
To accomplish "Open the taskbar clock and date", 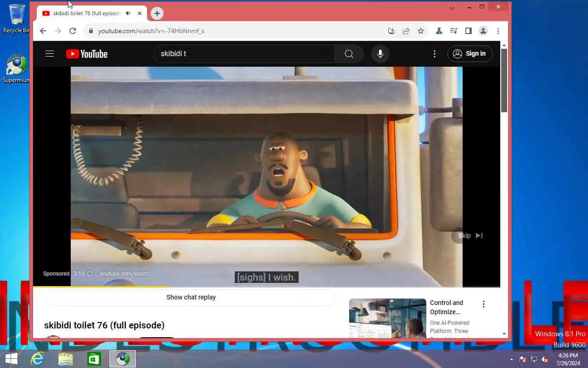I will click(568, 359).
